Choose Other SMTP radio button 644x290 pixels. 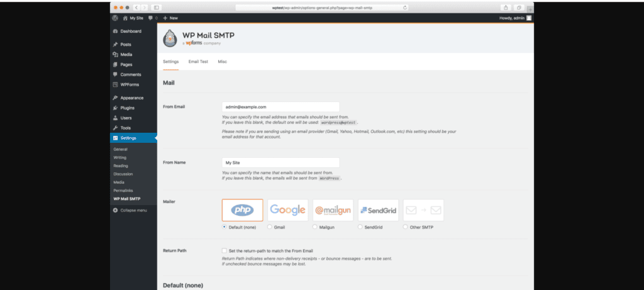pyautogui.click(x=406, y=226)
